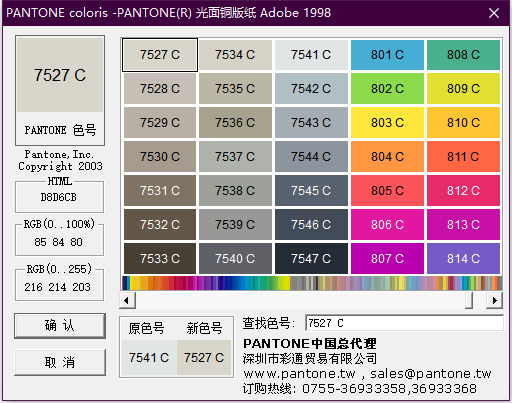Click the rainbow color spectrum strip
Image resolution: width=512 pixels, height=403 pixels.
pyautogui.click(x=312, y=283)
